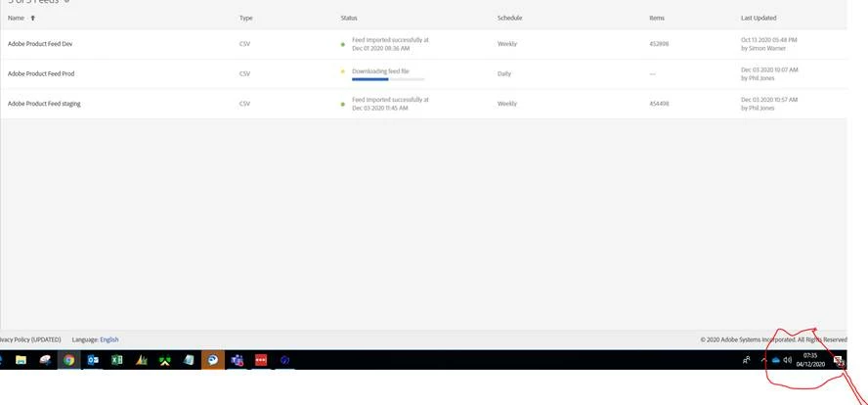Image resolution: width=868 pixels, height=405 pixels.
Task: Click green status dot for Feed Dev
Action: pos(343,44)
